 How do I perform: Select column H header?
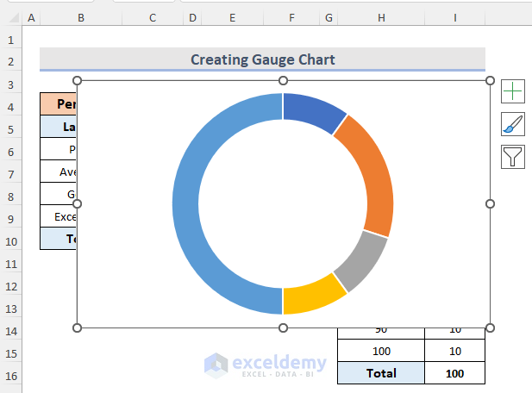[x=381, y=17]
